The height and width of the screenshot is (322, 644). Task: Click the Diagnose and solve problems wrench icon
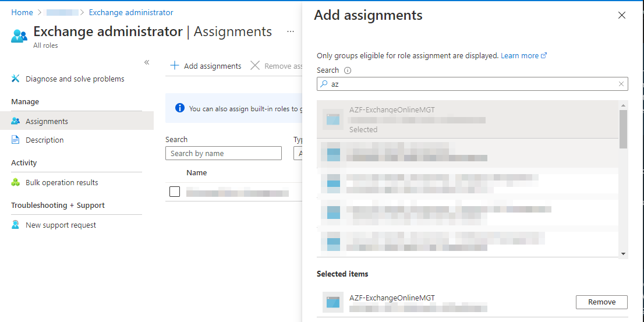coord(16,79)
